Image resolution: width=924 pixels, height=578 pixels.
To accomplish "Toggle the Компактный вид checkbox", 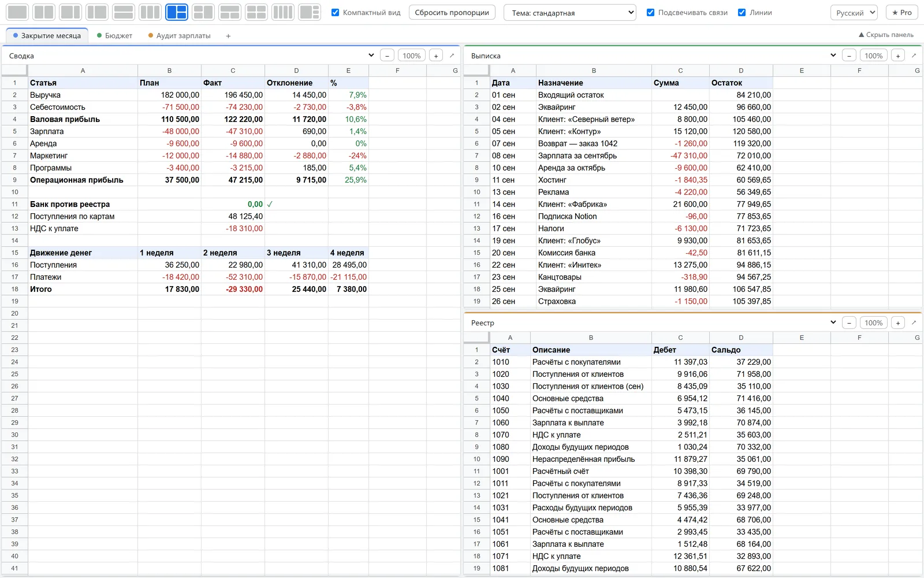I will point(335,12).
